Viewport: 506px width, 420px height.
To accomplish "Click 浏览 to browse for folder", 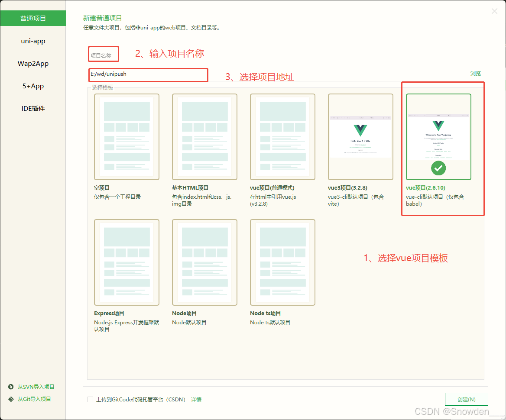I will [475, 74].
